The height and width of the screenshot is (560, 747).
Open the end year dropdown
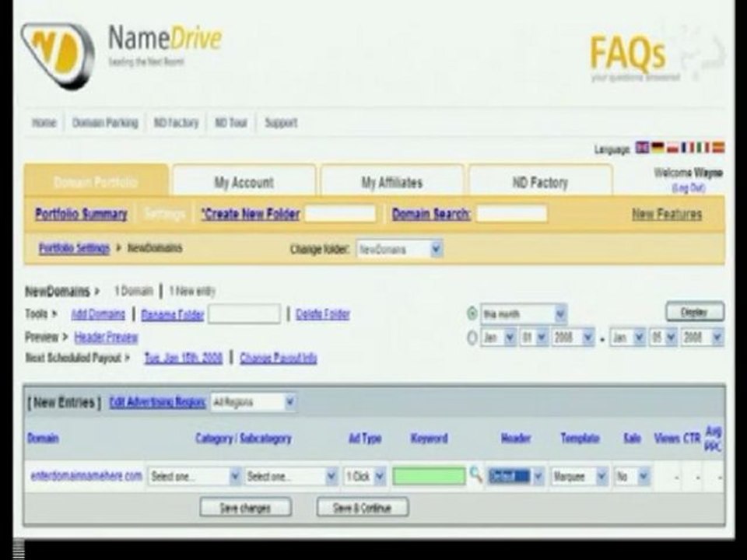point(702,338)
